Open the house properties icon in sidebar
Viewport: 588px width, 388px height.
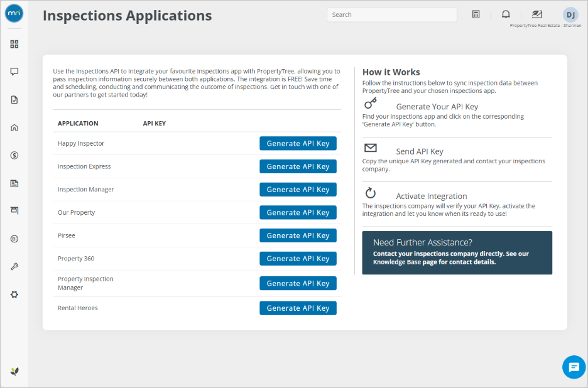tap(14, 128)
